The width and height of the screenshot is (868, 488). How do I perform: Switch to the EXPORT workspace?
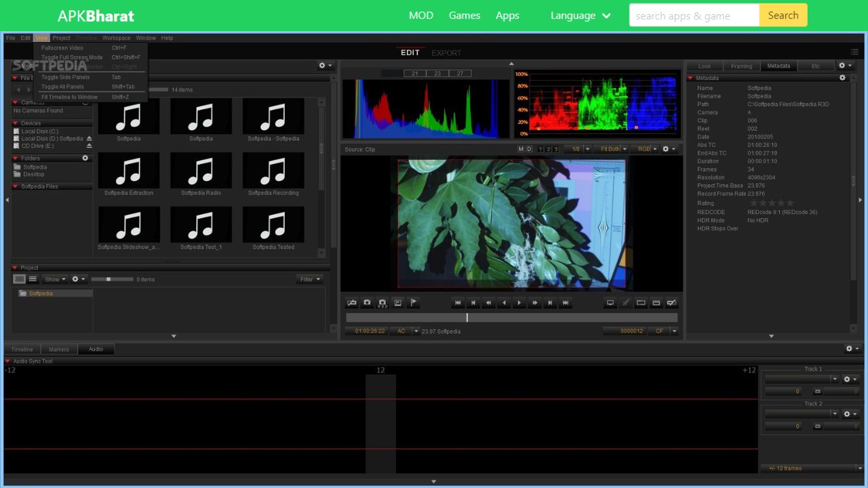click(x=446, y=53)
